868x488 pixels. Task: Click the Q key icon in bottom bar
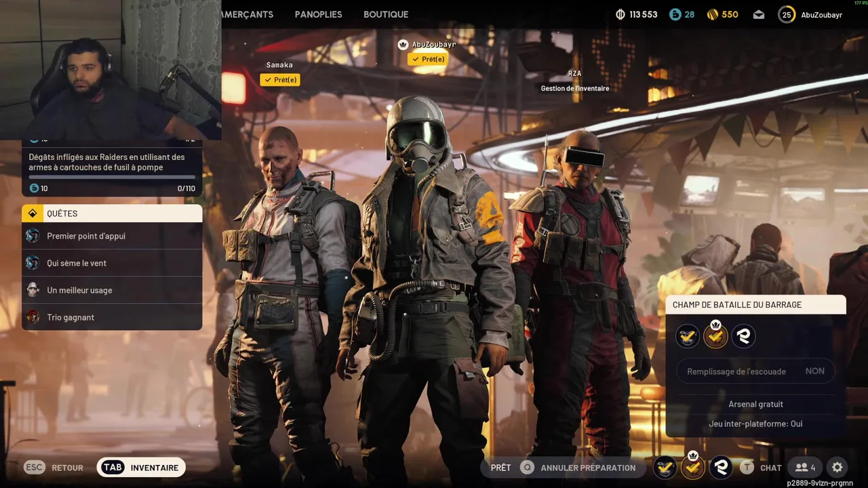(527, 468)
